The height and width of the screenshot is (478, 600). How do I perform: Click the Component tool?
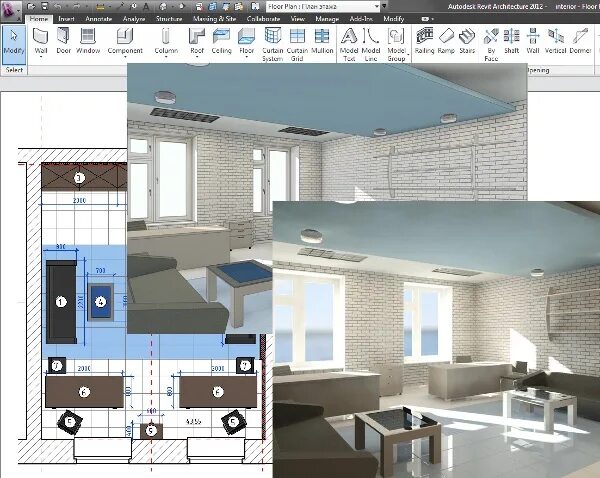point(125,41)
